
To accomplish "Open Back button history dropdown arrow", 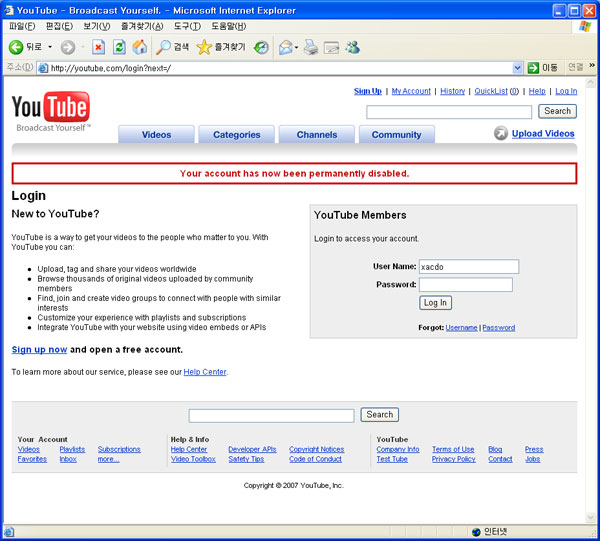I will coord(50,47).
